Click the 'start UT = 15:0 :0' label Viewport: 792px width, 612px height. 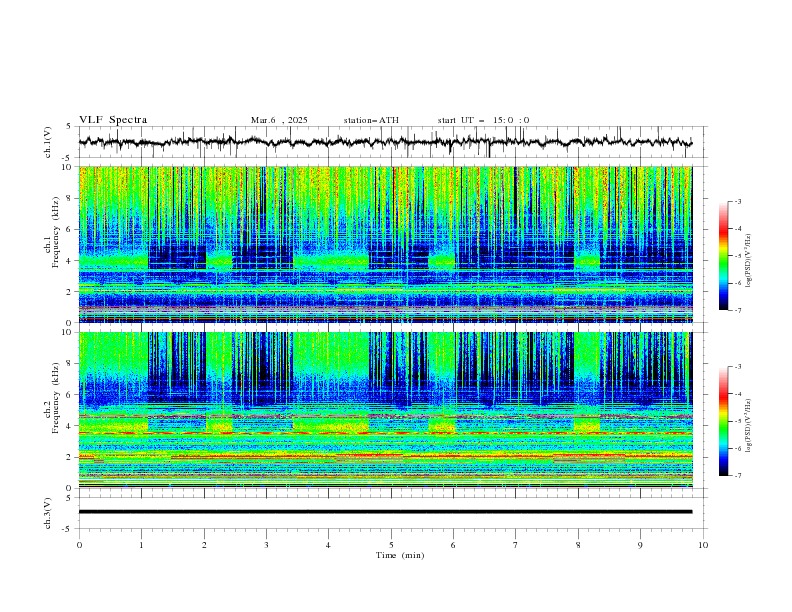(483, 120)
